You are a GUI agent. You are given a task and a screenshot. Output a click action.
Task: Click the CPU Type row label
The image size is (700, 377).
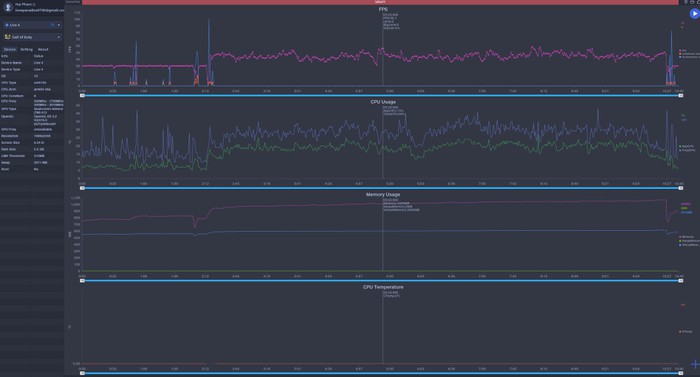pyautogui.click(x=8, y=83)
